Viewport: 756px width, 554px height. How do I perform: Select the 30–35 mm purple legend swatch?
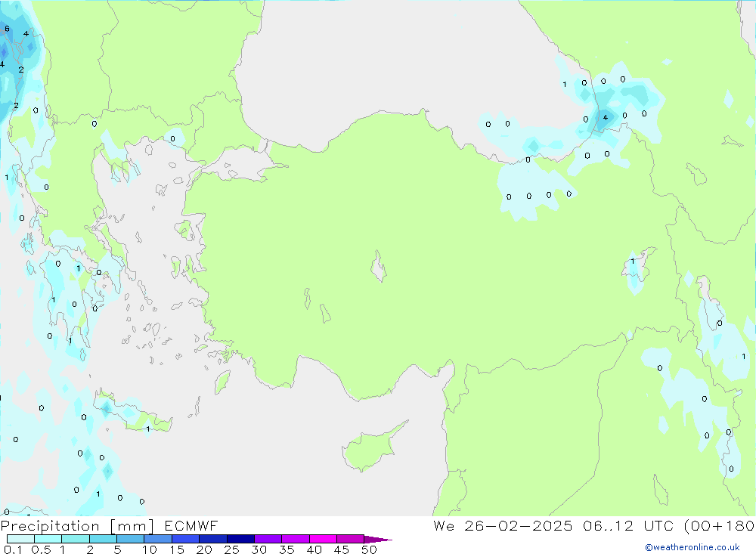[268, 539]
